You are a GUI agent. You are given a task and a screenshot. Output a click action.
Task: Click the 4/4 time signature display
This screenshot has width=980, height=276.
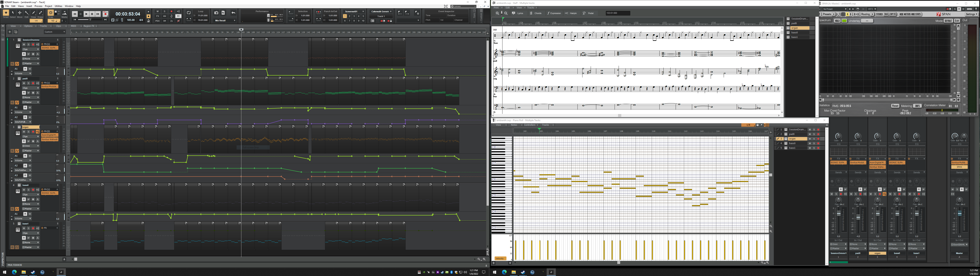point(141,20)
